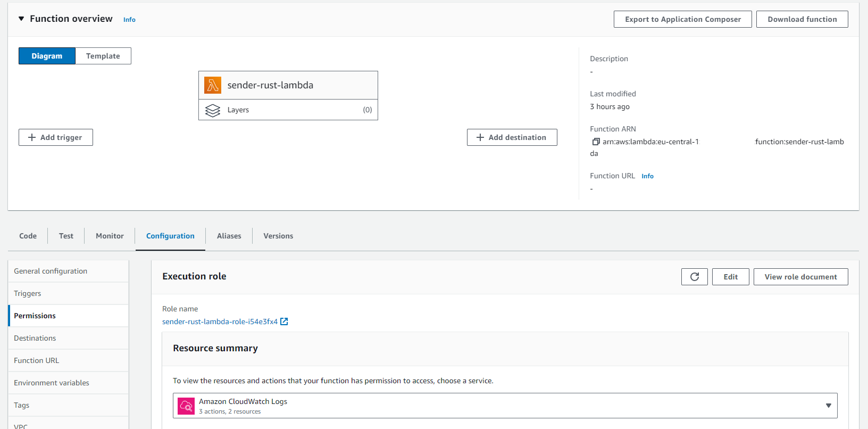Open the resource summary service dropdown arrow
Screen dimensions: 868x429
point(828,406)
